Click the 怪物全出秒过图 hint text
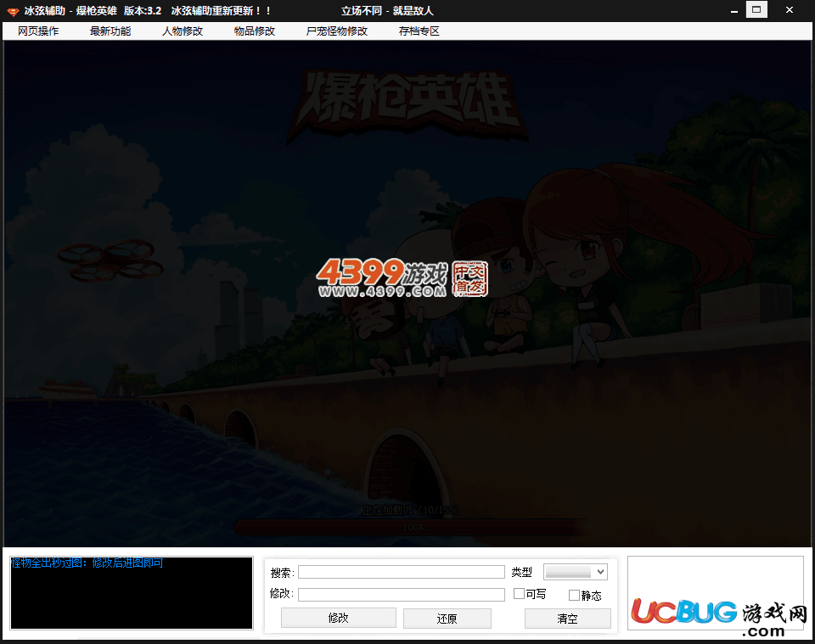 click(x=87, y=563)
